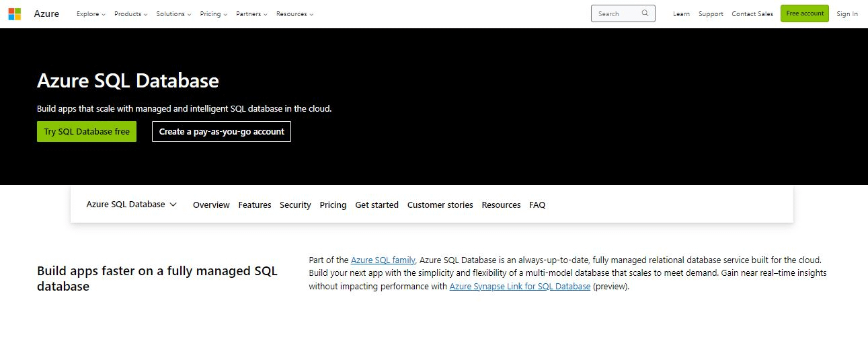Go to the Resources section tab
Screen dimensions: 868x364
pyautogui.click(x=501, y=205)
